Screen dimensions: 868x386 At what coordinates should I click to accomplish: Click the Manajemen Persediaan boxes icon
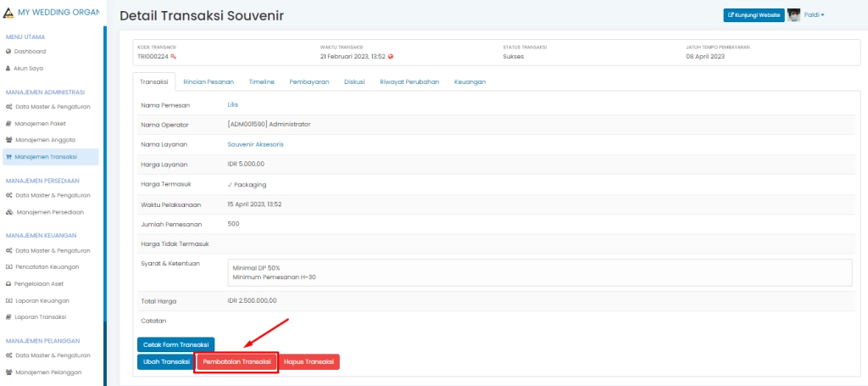click(x=8, y=212)
